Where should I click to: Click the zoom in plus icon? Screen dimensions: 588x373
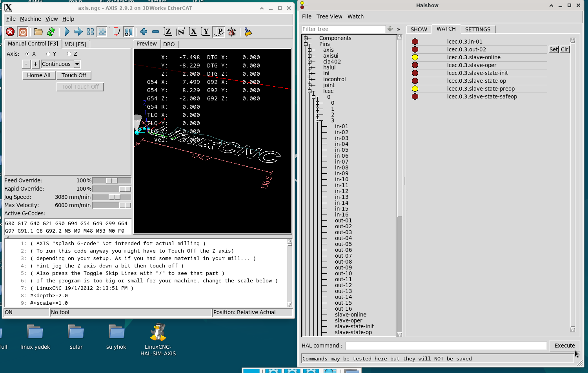[x=144, y=32]
